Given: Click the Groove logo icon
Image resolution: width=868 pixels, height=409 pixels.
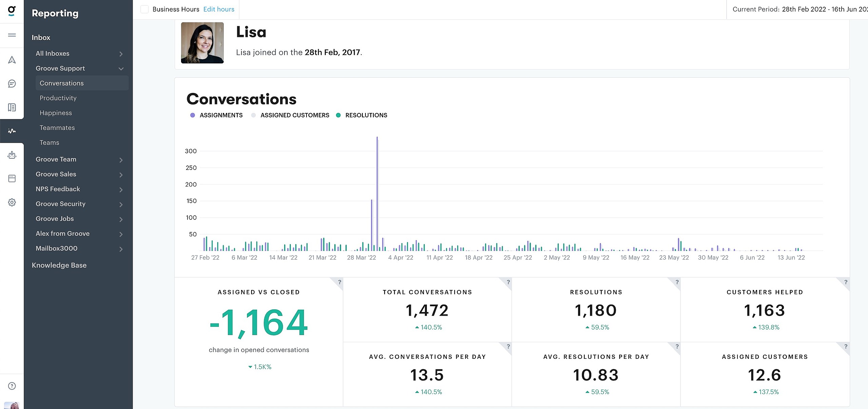Looking at the screenshot, I should point(12,11).
